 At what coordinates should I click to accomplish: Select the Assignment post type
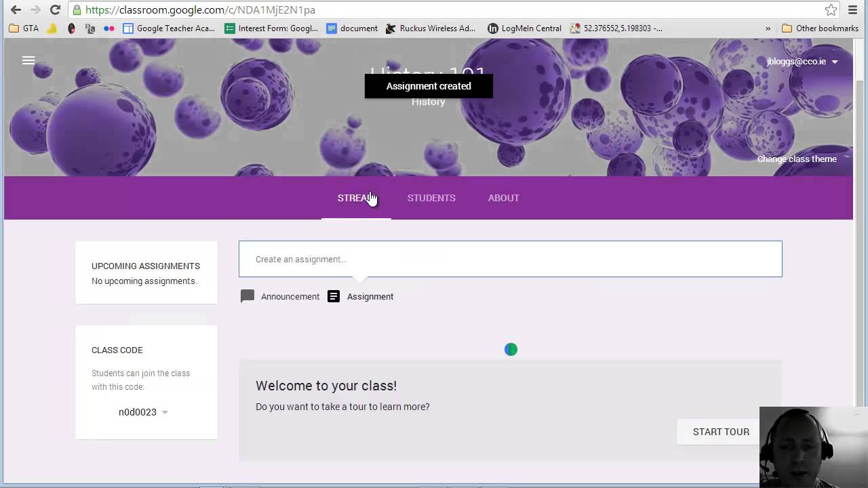click(361, 296)
